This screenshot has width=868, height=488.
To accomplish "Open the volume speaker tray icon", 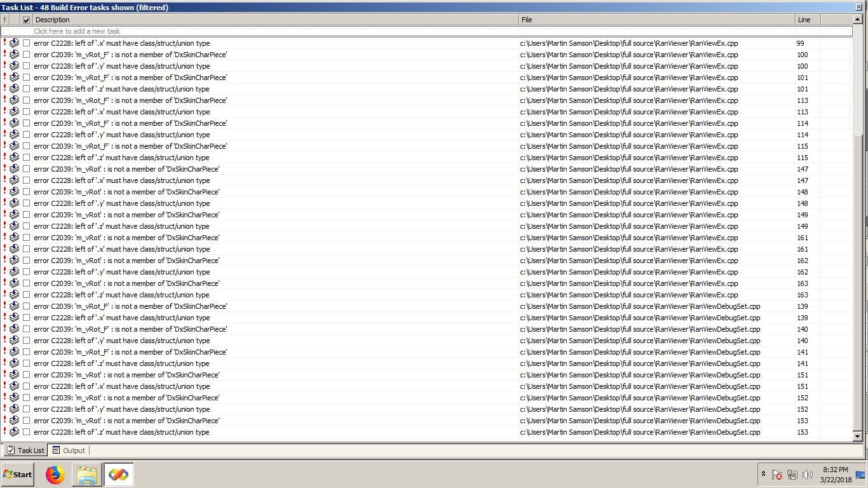I will click(x=808, y=475).
